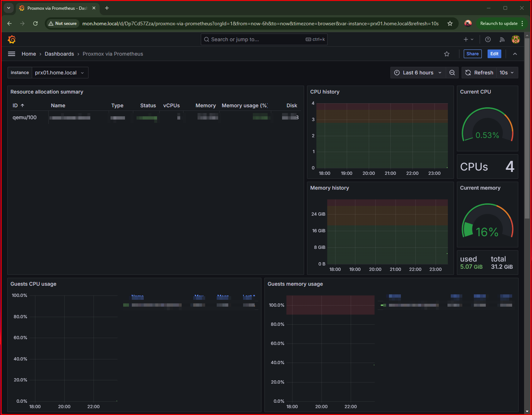Click the Grafana logo icon

12,39
